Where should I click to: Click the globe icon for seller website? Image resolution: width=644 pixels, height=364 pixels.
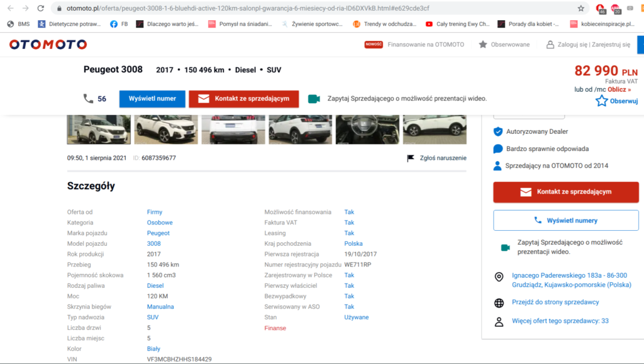(x=499, y=303)
